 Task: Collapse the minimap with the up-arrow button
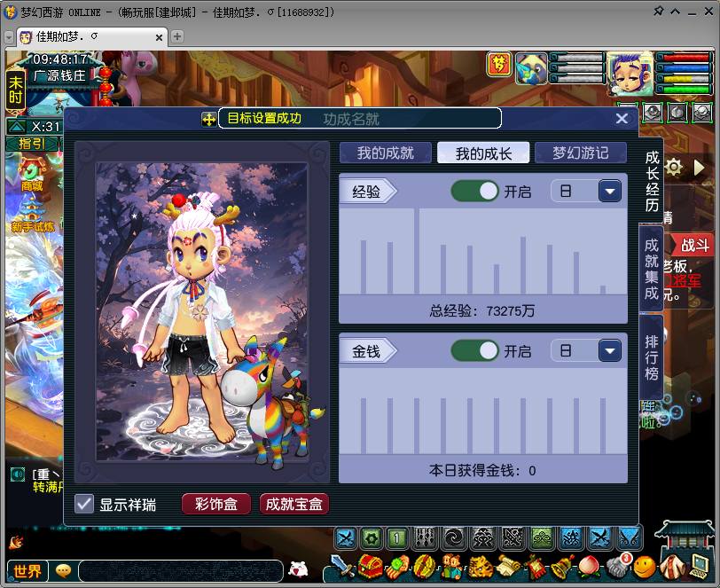(x=17, y=127)
